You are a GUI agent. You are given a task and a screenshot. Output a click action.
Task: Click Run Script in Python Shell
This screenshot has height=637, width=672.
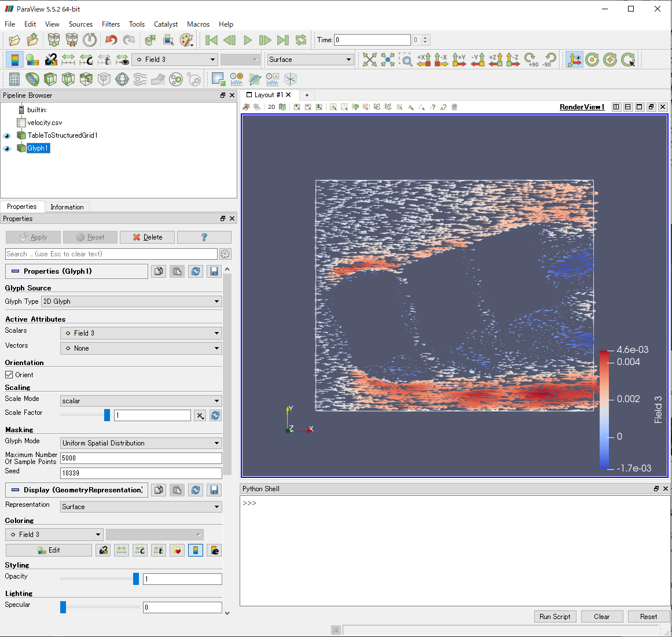coord(555,616)
